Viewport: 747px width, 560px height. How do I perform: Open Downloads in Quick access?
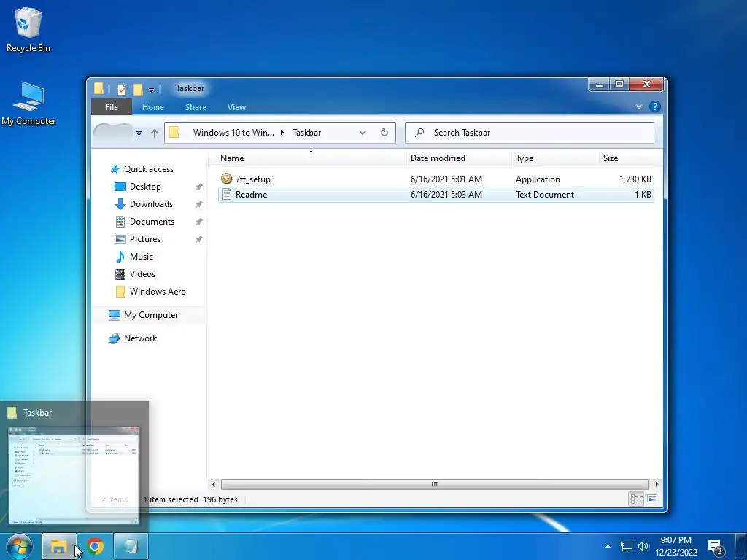[x=151, y=204]
